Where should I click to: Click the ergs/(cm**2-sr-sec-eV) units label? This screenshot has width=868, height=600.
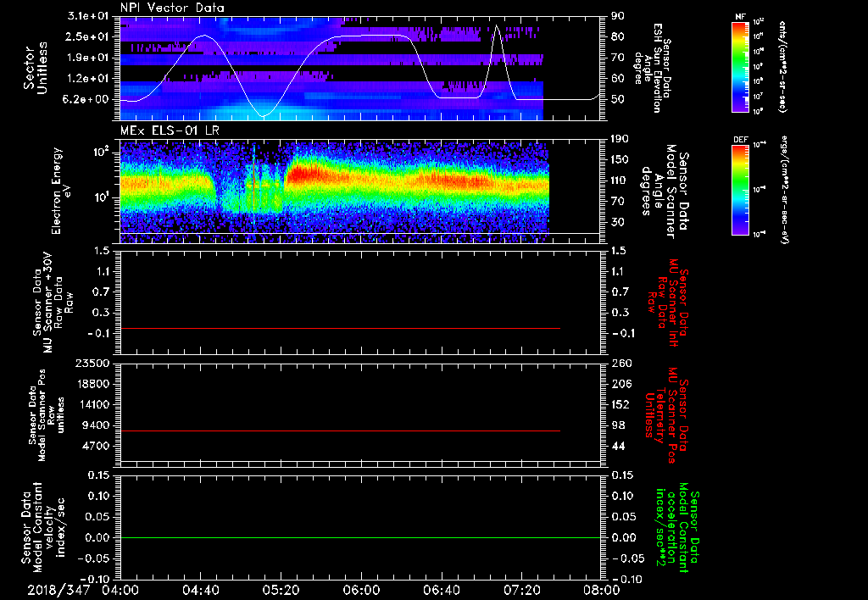click(x=784, y=189)
